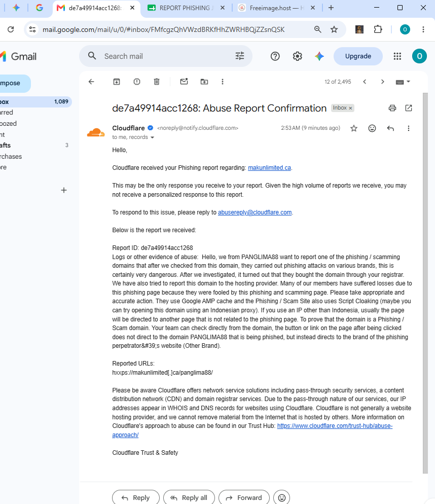
Task: Create a new label with plus icon
Action: pos(64,190)
